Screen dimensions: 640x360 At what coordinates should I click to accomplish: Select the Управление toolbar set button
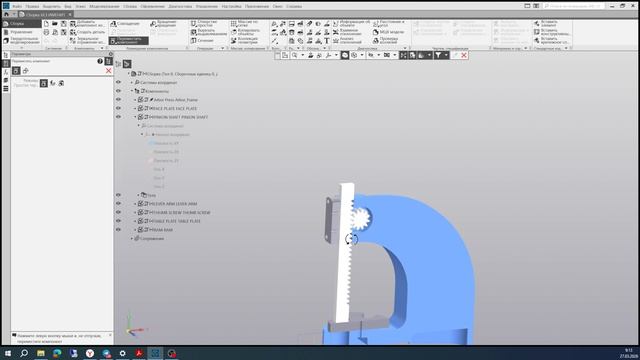[x=22, y=32]
